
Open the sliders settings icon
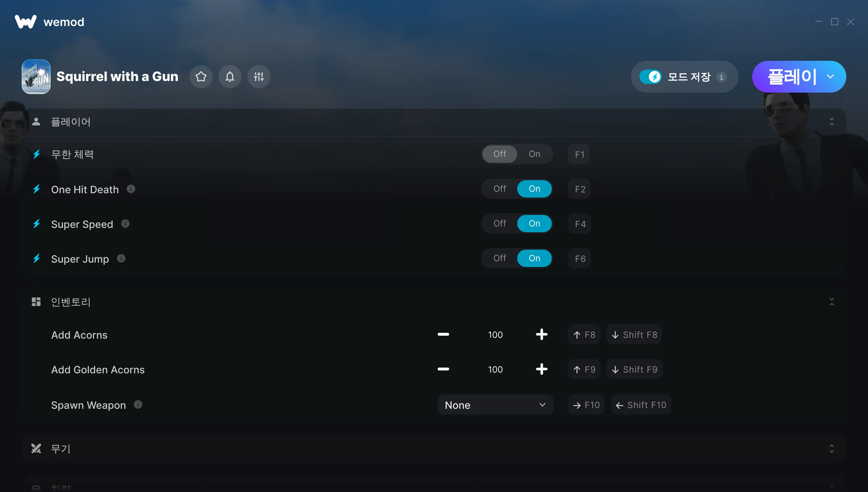[259, 77]
